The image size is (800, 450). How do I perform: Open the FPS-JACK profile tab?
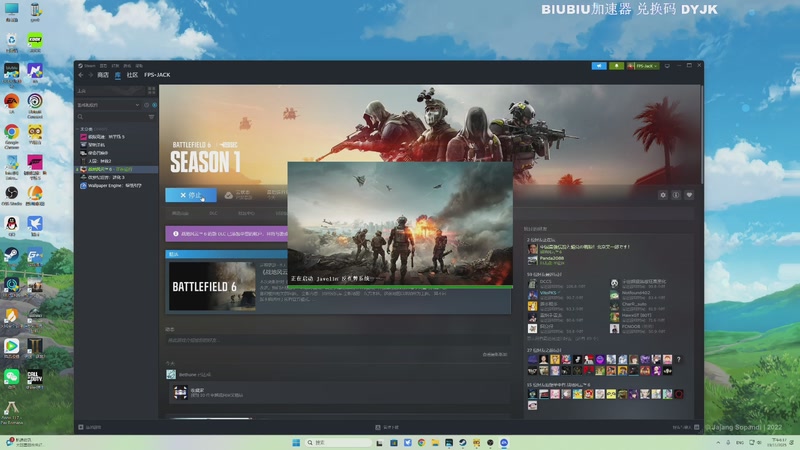pyautogui.click(x=157, y=75)
